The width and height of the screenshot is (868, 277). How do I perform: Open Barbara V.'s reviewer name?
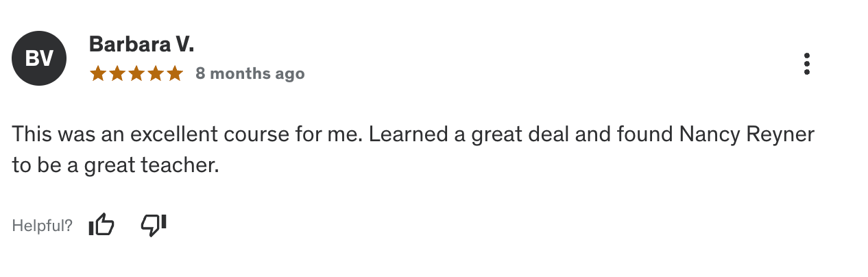click(142, 45)
